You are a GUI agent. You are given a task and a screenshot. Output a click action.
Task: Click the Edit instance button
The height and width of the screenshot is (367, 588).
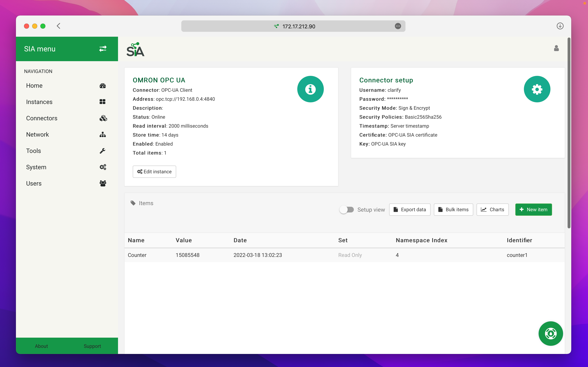coord(154,172)
